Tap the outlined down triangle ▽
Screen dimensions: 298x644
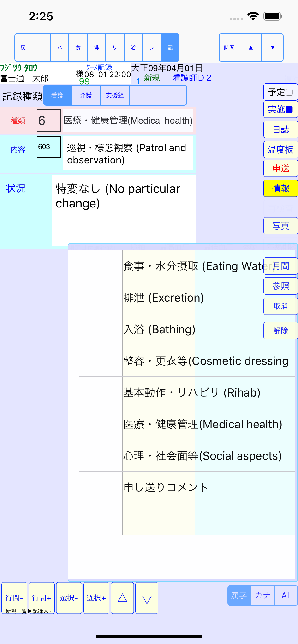(x=147, y=598)
